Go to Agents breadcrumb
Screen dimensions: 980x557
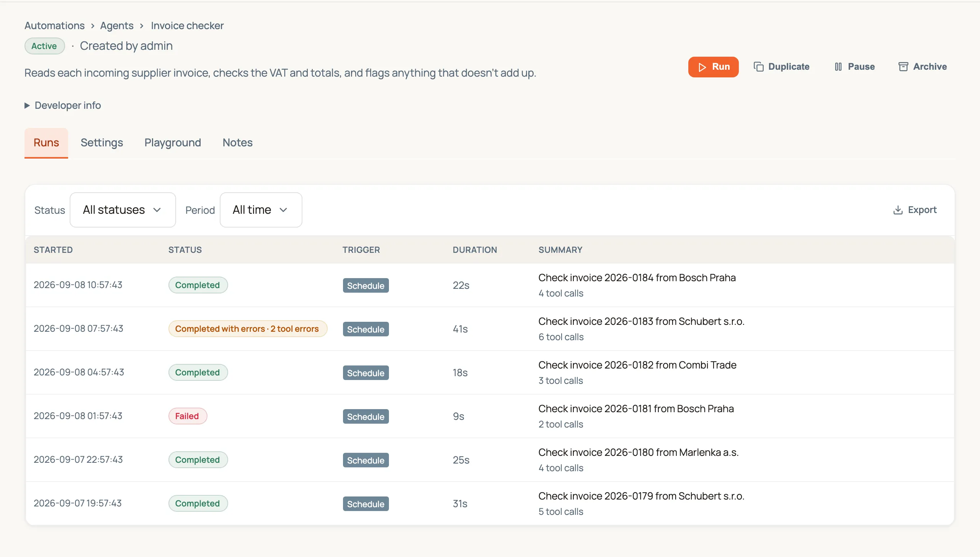117,26
